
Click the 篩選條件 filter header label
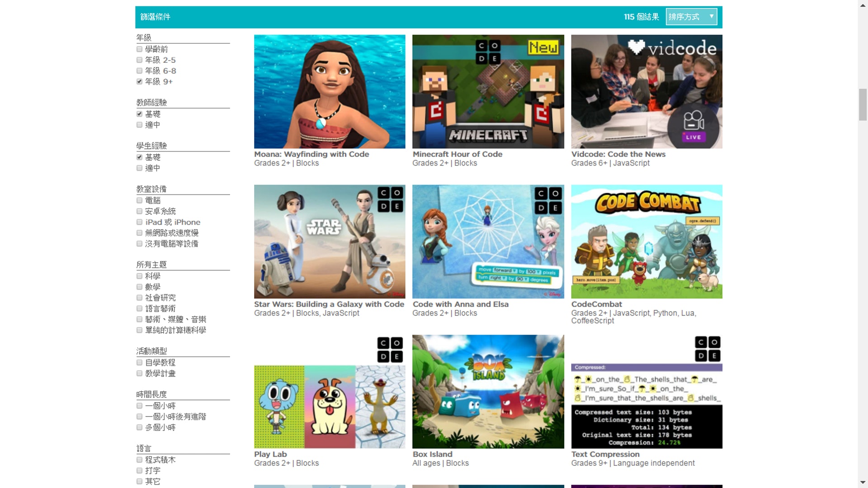click(155, 17)
